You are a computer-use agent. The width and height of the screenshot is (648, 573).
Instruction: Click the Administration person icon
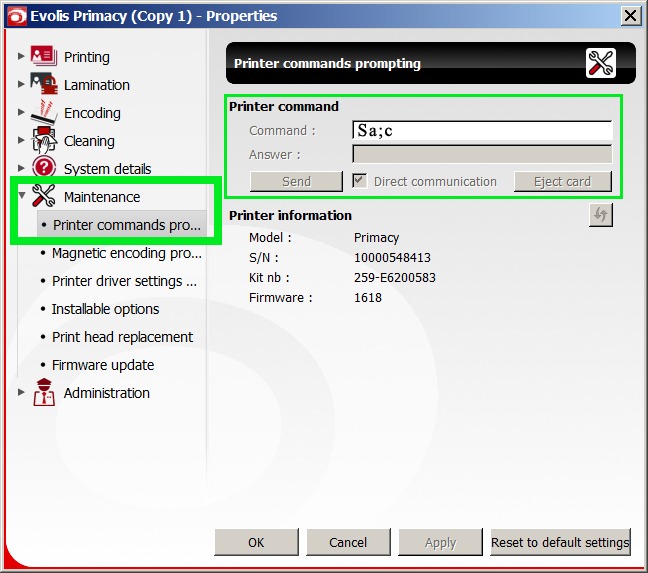pyautogui.click(x=43, y=392)
